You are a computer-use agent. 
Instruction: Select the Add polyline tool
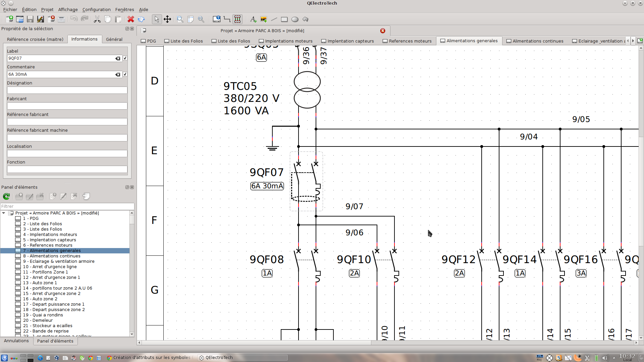(x=305, y=19)
